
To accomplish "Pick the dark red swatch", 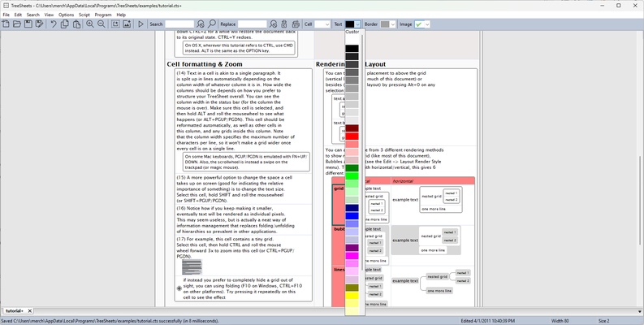I will (352, 128).
